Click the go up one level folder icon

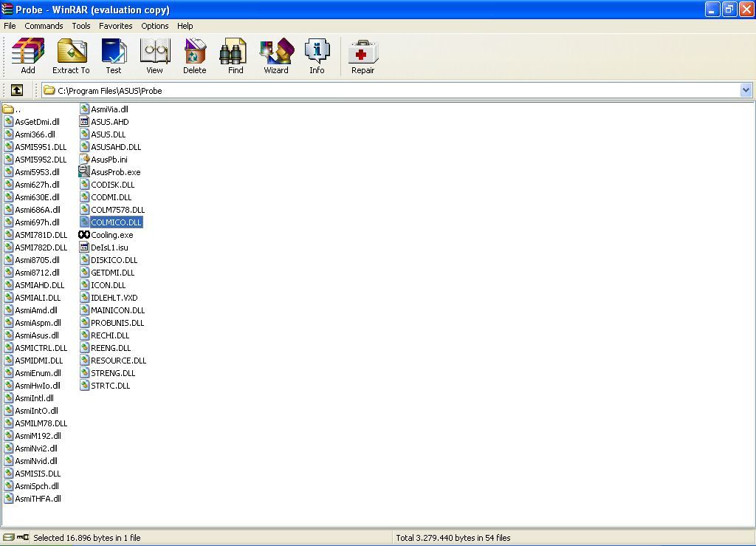point(16,90)
